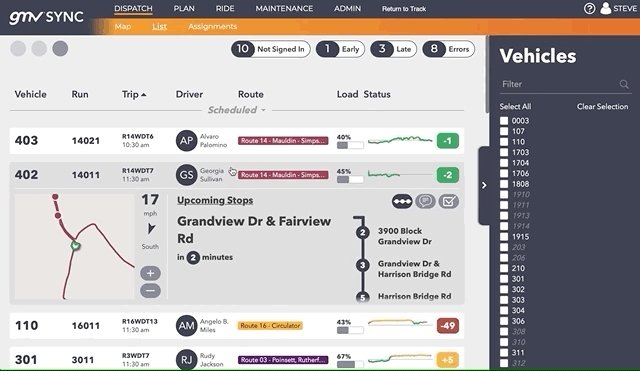The height and width of the screenshot is (371, 640).
Task: Check the vehicle 210 checkbox
Action: tap(504, 268)
